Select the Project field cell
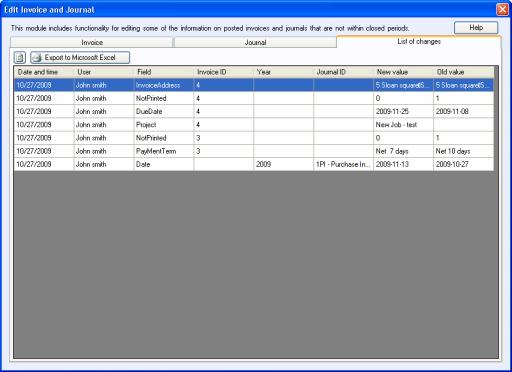512x372 pixels. tap(164, 125)
